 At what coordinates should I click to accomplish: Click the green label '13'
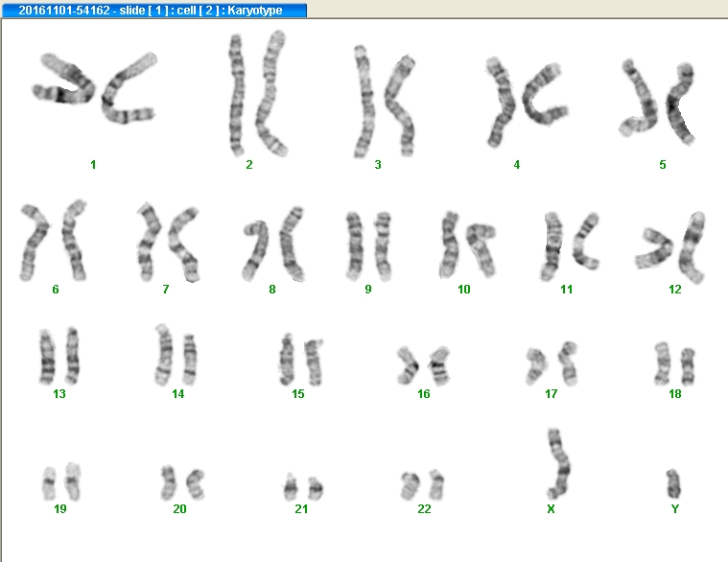point(59,394)
